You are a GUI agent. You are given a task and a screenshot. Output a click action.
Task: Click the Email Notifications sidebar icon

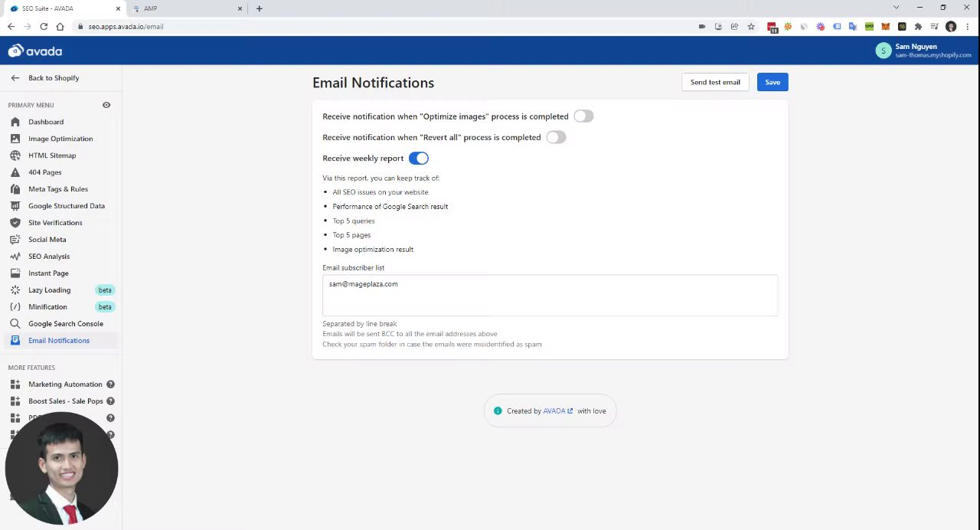click(x=15, y=341)
